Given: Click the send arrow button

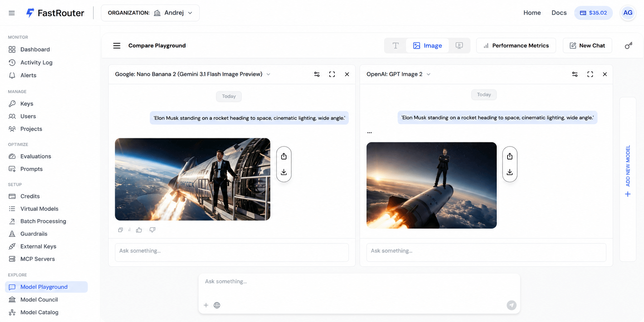Looking at the screenshot, I should (511, 305).
